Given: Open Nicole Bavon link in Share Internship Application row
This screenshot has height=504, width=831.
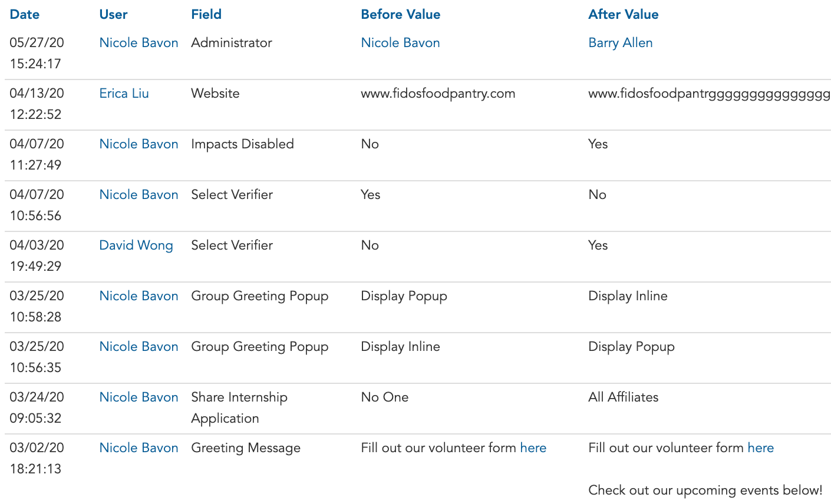Looking at the screenshot, I should click(138, 397).
